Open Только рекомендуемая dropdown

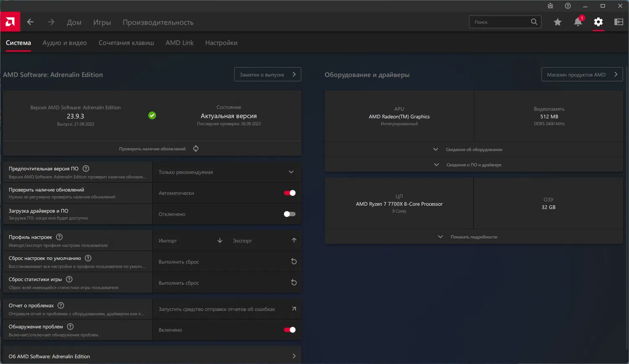click(x=226, y=172)
